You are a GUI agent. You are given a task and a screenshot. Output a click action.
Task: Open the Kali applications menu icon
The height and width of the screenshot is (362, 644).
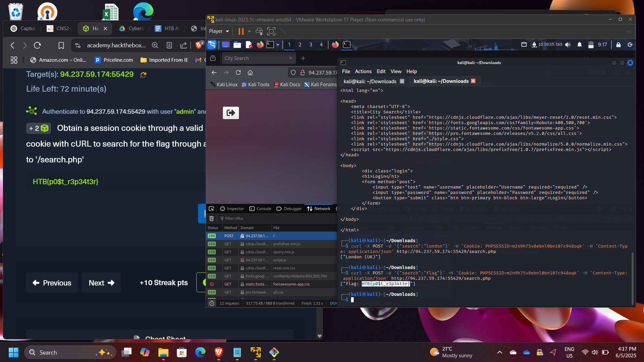(x=212, y=45)
